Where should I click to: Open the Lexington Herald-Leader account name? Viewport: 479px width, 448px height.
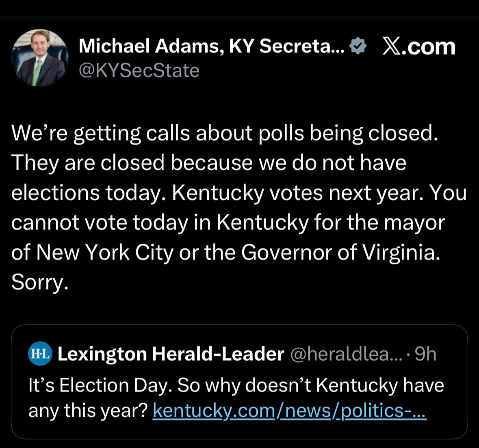point(171,354)
